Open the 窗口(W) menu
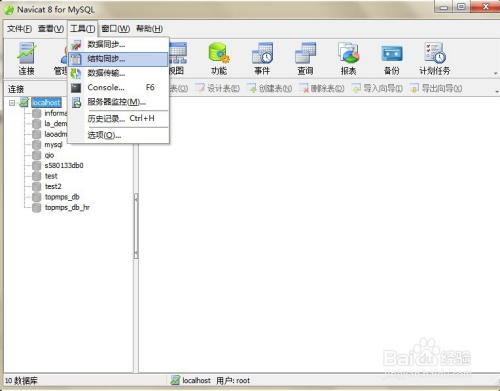Screen dimensions: 500x391 115,29
